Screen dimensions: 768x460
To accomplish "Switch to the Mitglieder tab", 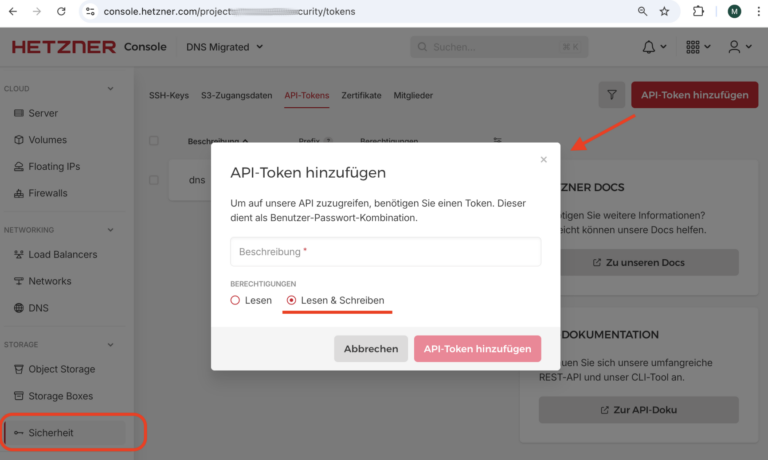I will point(413,96).
